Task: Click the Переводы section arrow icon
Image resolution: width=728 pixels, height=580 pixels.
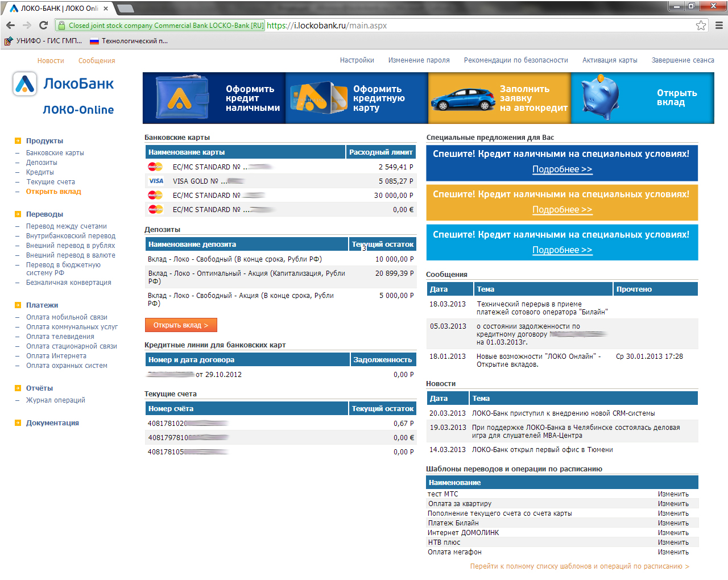Action: click(18, 214)
